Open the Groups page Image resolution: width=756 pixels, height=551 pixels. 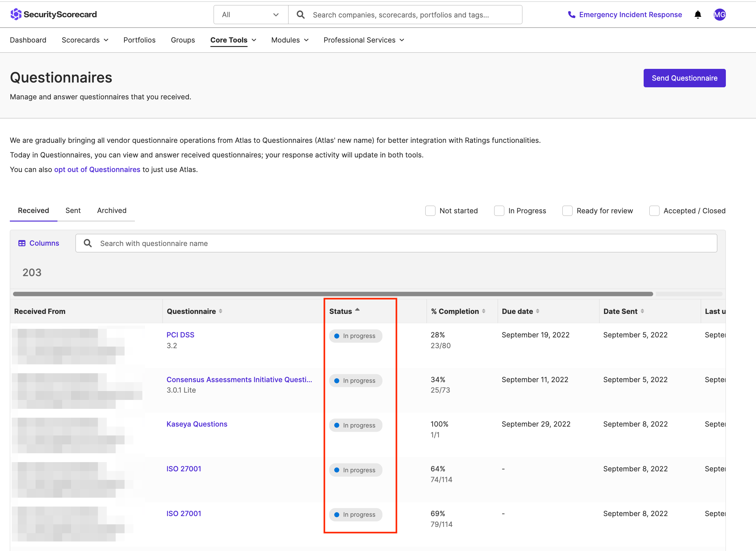183,40
